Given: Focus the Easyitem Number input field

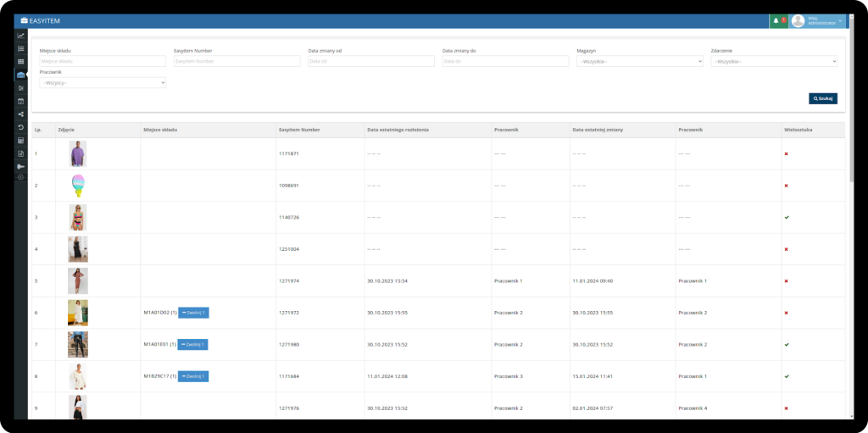Looking at the screenshot, I should (x=236, y=61).
